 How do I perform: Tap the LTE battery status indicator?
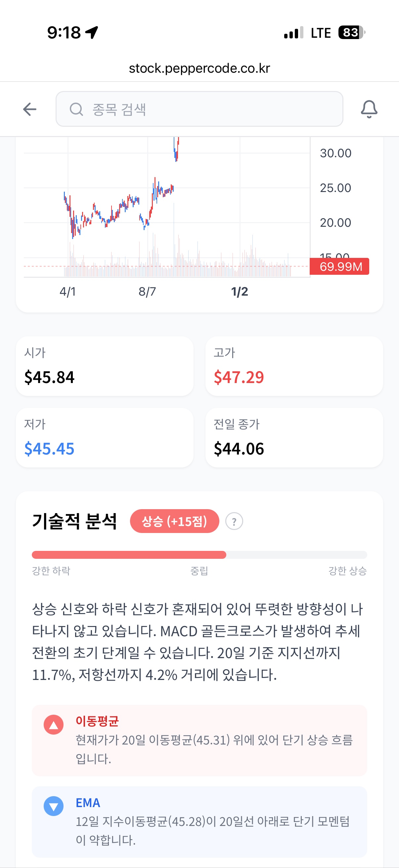pyautogui.click(x=352, y=33)
